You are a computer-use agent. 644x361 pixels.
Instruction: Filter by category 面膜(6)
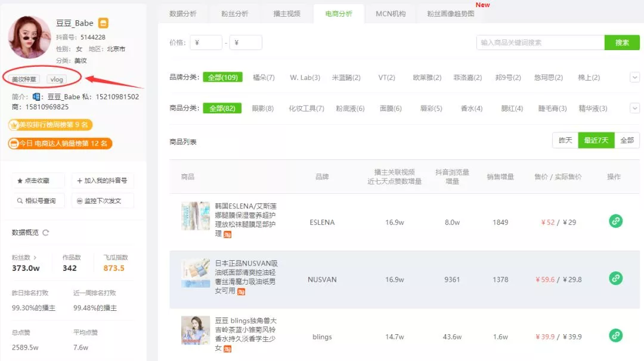pos(391,109)
